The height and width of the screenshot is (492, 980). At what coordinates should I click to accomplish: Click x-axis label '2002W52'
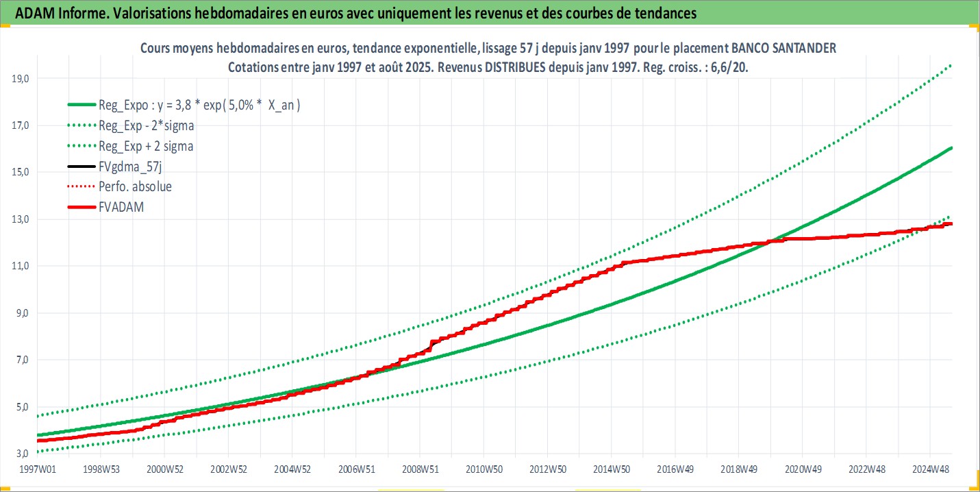(228, 469)
